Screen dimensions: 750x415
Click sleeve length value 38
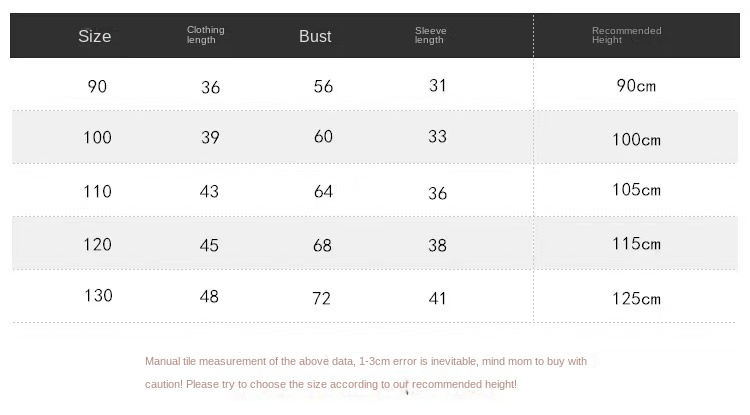point(437,245)
